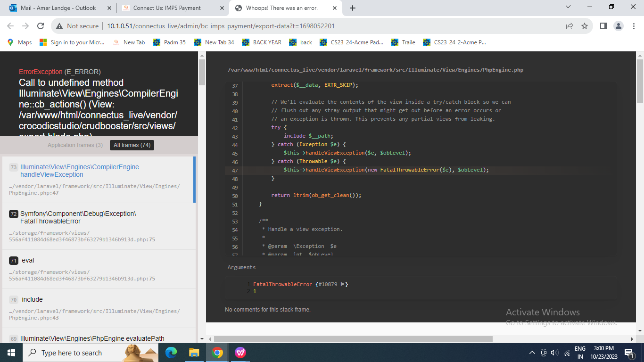This screenshot has height=362, width=644.
Task: Open Chrome three-dot menu
Action: (633, 26)
